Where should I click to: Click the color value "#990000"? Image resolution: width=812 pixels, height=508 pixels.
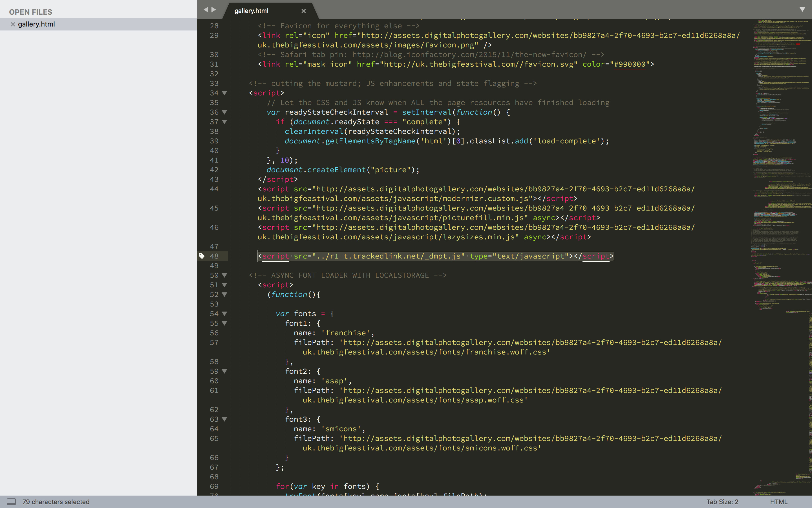click(630, 64)
